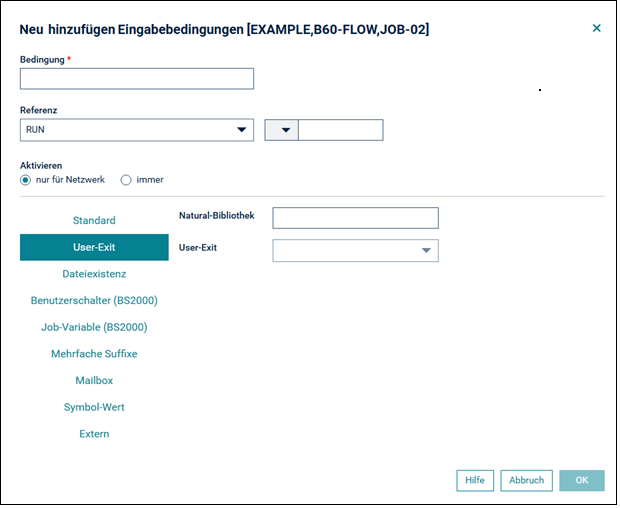The width and height of the screenshot is (620, 508).
Task: Open the small dropdown next to Referenz
Action: click(282, 130)
